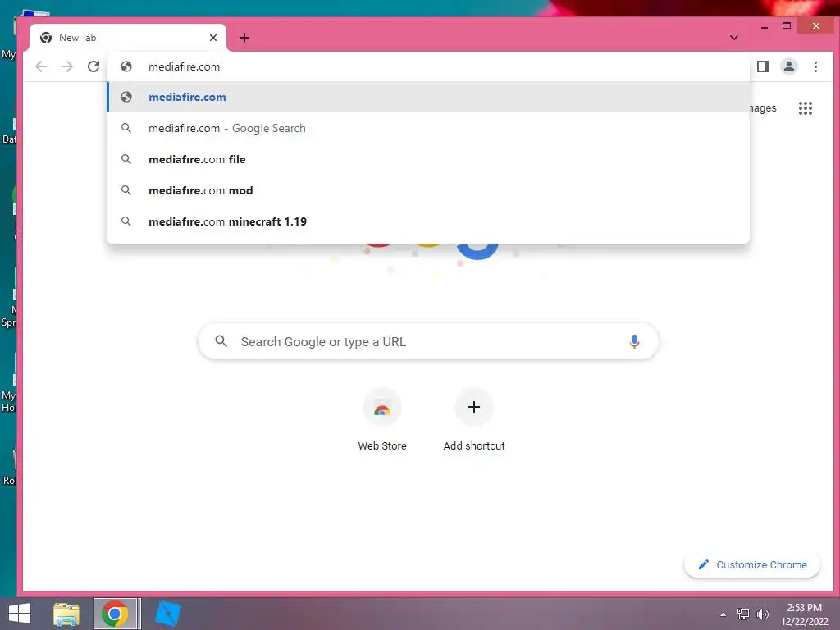Click the globe icon in address bar

[x=126, y=66]
